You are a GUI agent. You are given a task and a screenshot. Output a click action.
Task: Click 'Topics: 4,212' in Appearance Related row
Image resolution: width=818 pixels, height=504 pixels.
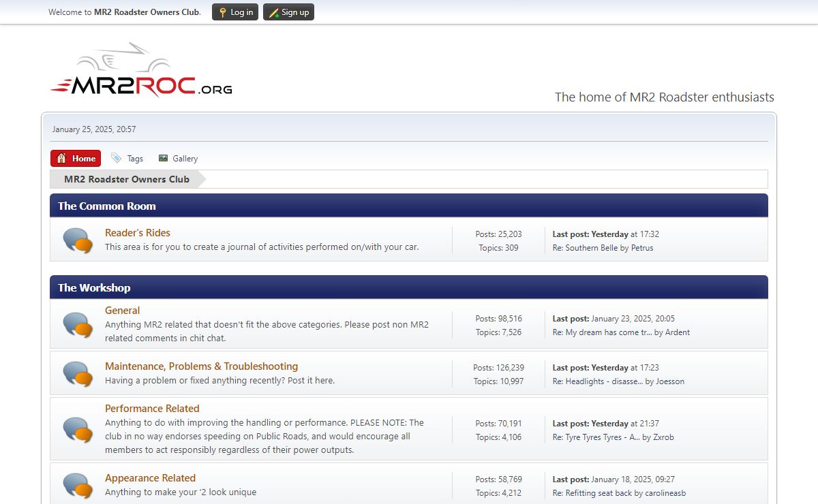(499, 493)
